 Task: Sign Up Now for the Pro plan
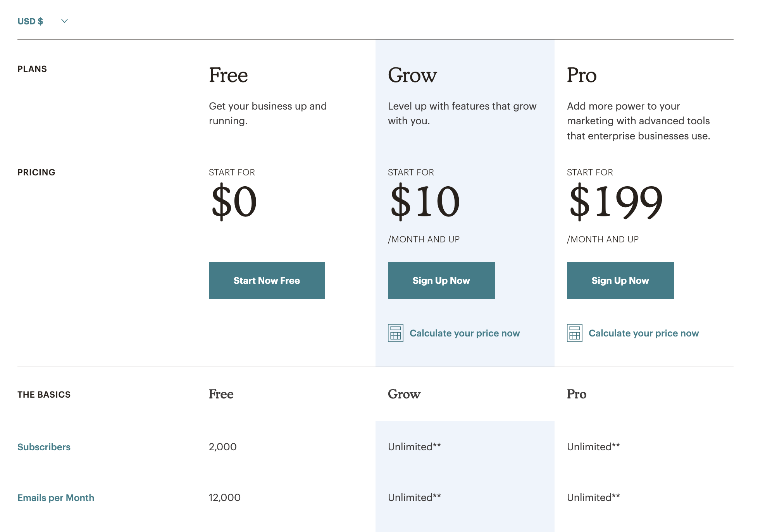click(x=620, y=280)
